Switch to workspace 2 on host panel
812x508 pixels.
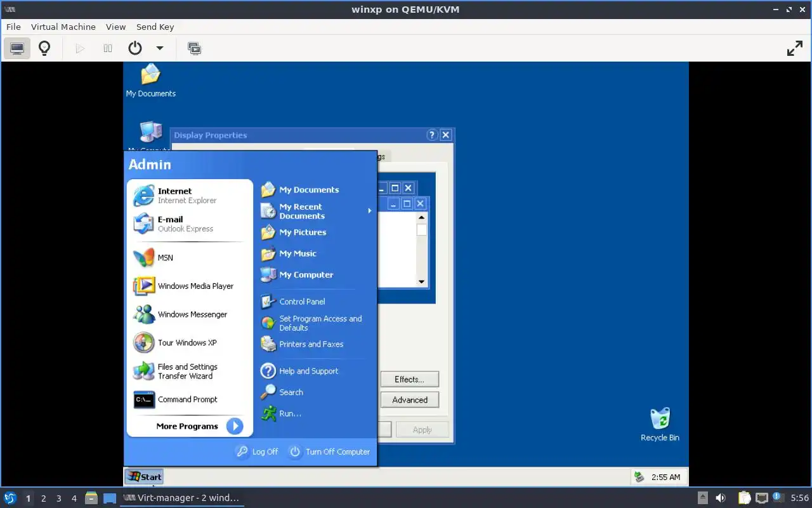43,498
